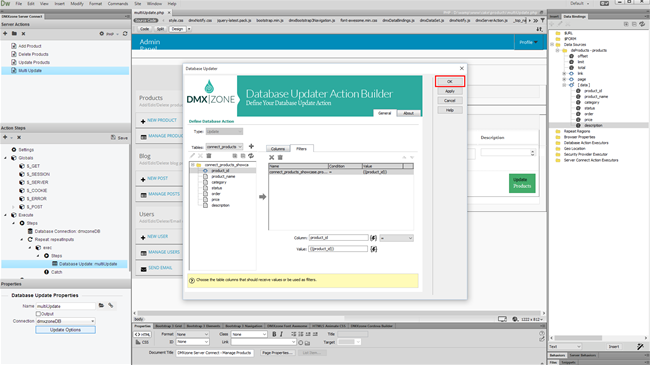Open the About tab in Database Updater
This screenshot has height=365, width=650.
pyautogui.click(x=408, y=113)
